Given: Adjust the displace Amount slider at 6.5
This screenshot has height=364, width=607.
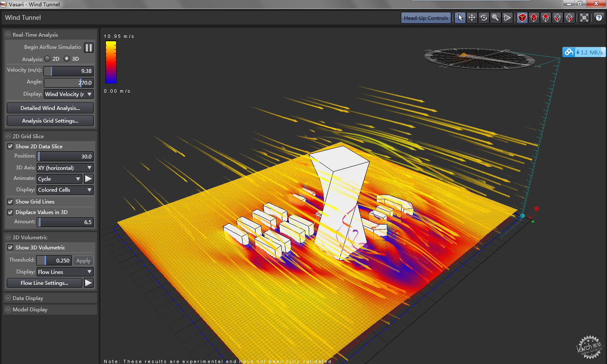Looking at the screenshot, I should 65,222.
